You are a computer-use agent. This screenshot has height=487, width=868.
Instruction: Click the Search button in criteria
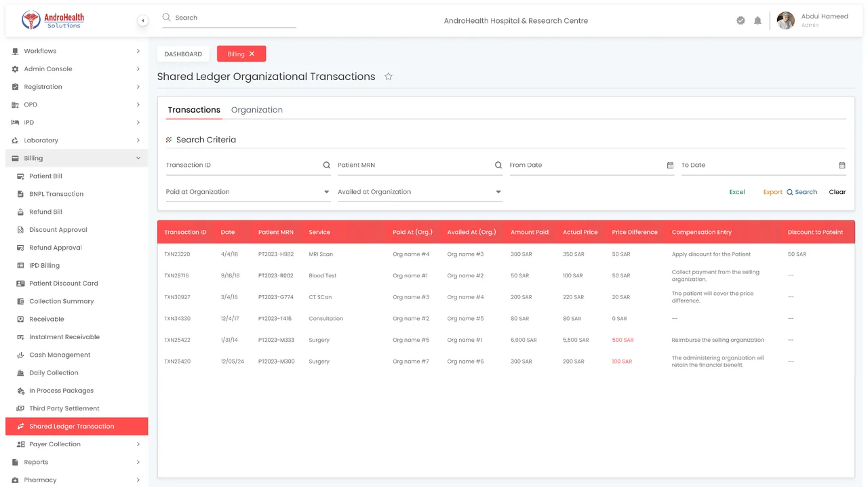(802, 192)
